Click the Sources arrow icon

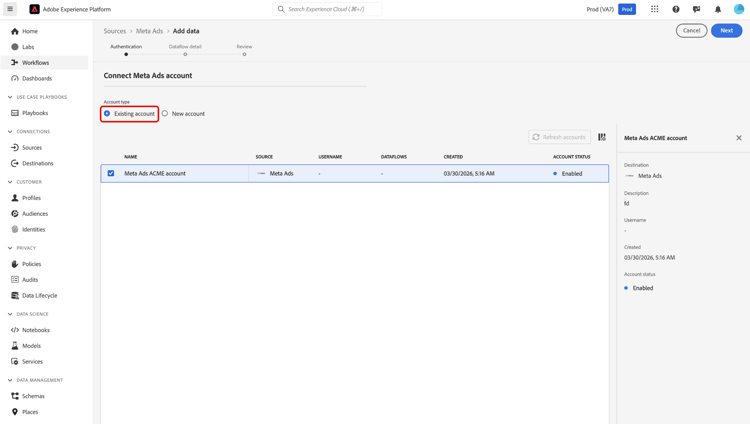click(x=15, y=147)
